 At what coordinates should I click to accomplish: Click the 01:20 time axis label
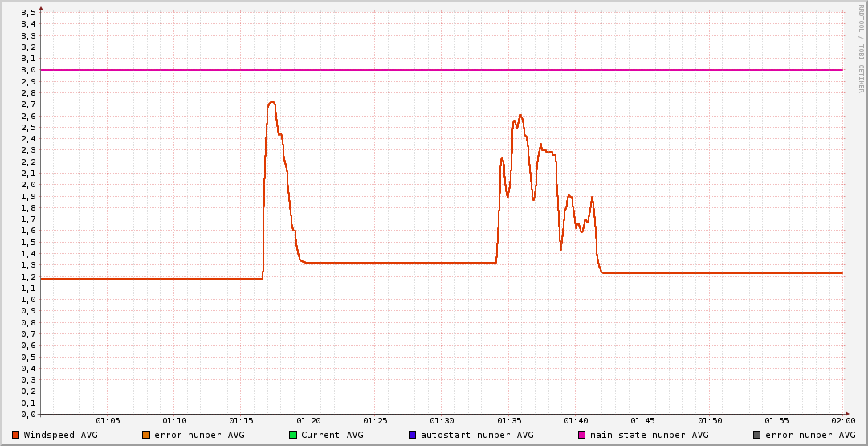pos(308,422)
